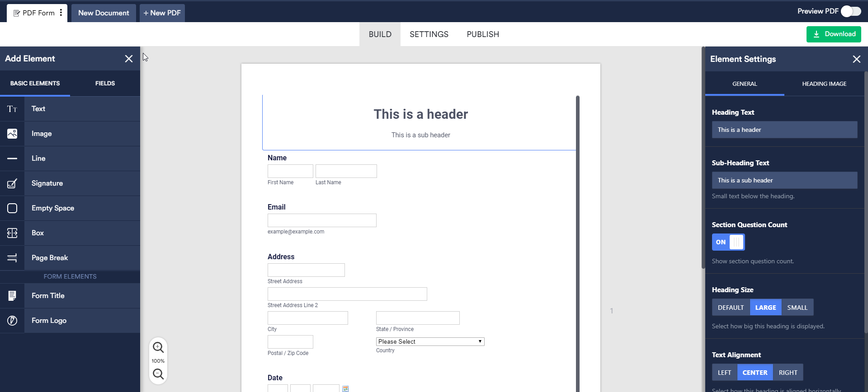Click the Page Break icon
This screenshot has height=392, width=868.
point(12,258)
